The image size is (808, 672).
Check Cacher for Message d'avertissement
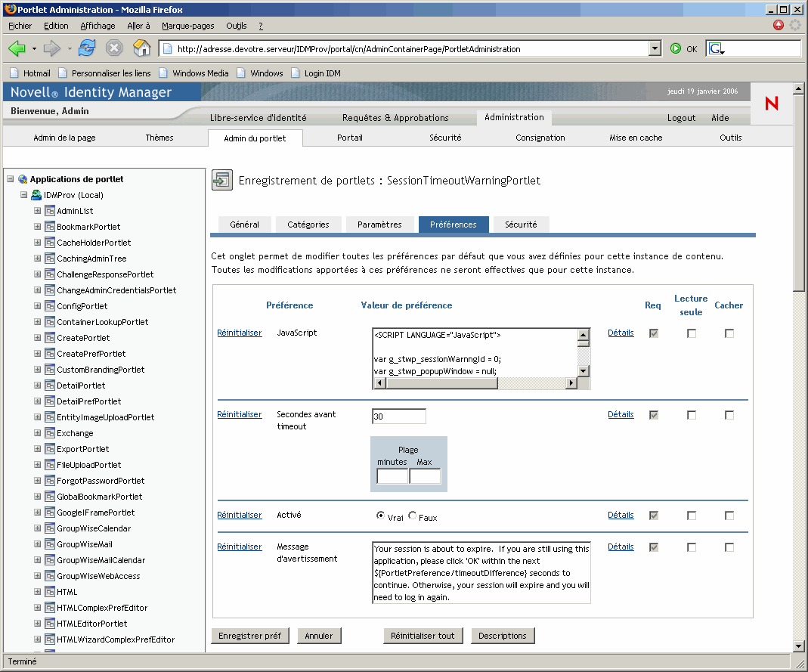729,547
